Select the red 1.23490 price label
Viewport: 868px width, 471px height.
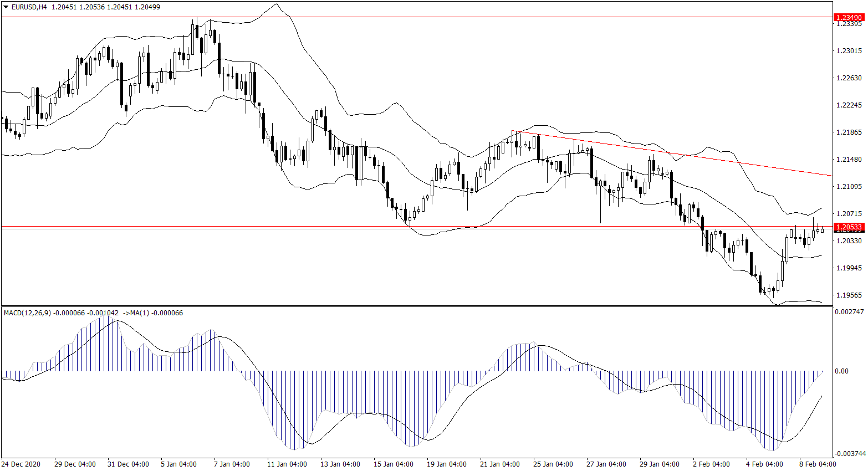(x=848, y=18)
